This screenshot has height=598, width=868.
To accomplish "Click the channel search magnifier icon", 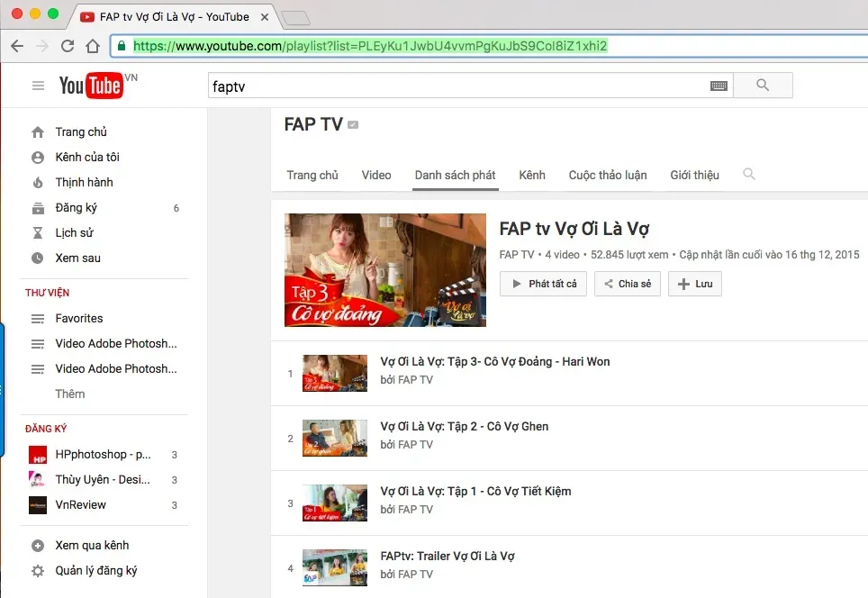I will (749, 175).
